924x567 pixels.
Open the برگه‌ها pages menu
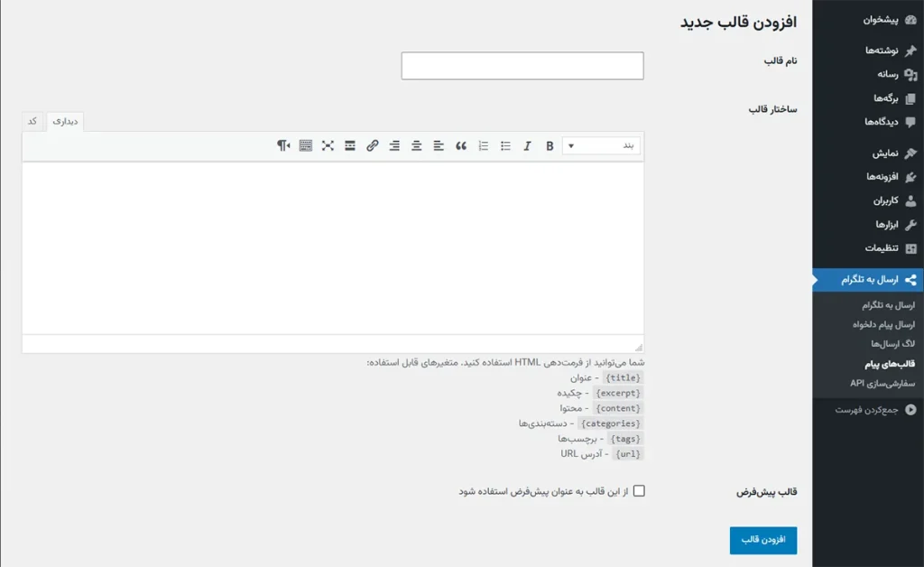point(868,98)
